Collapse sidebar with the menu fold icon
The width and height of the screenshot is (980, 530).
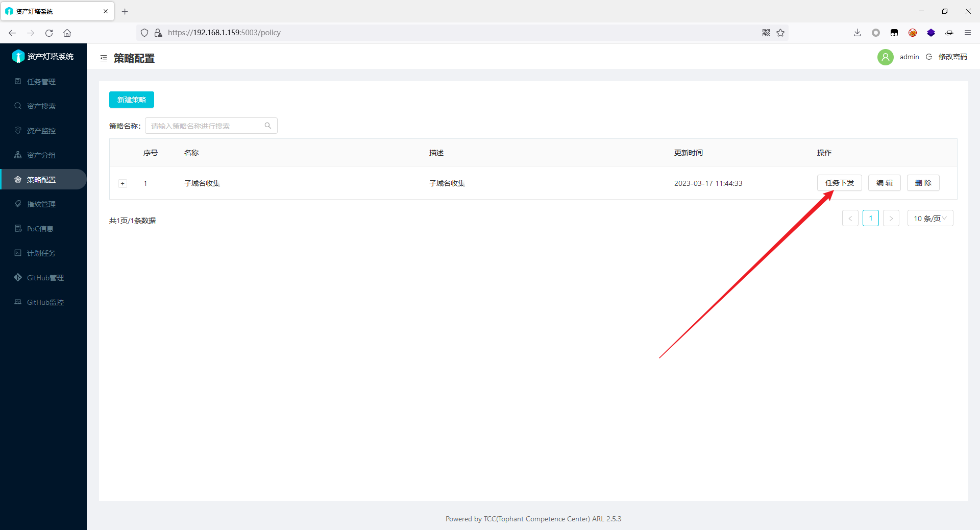click(104, 59)
